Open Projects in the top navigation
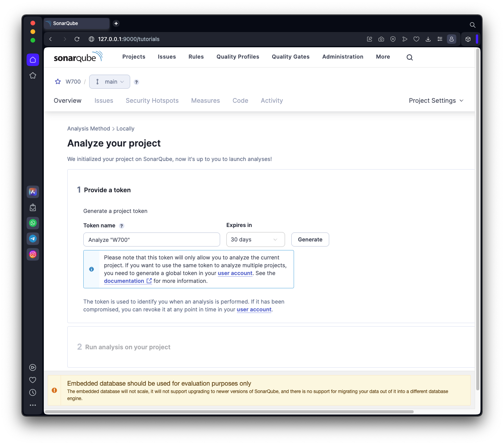504x445 pixels. (134, 57)
